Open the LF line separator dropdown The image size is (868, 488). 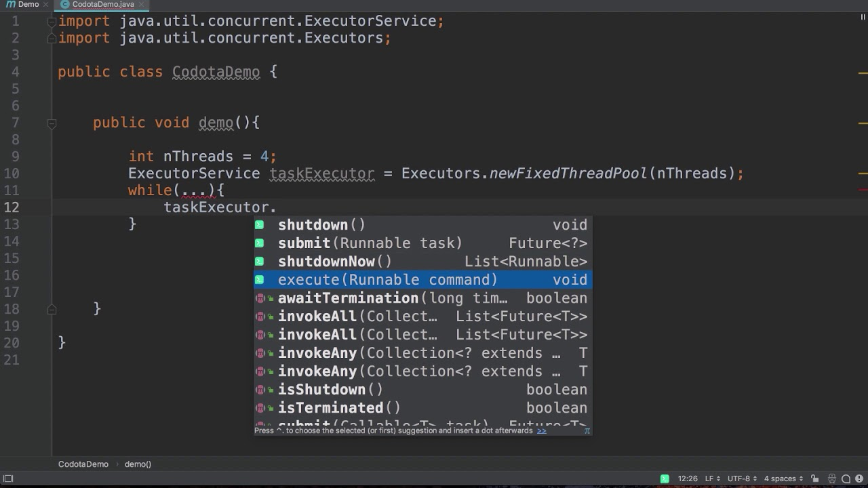(712, 479)
